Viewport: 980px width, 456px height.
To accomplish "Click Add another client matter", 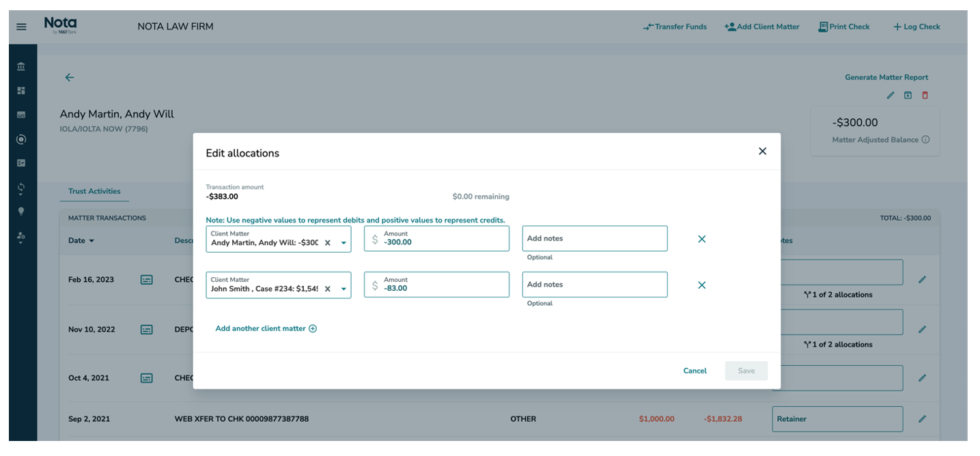I will (x=265, y=328).
